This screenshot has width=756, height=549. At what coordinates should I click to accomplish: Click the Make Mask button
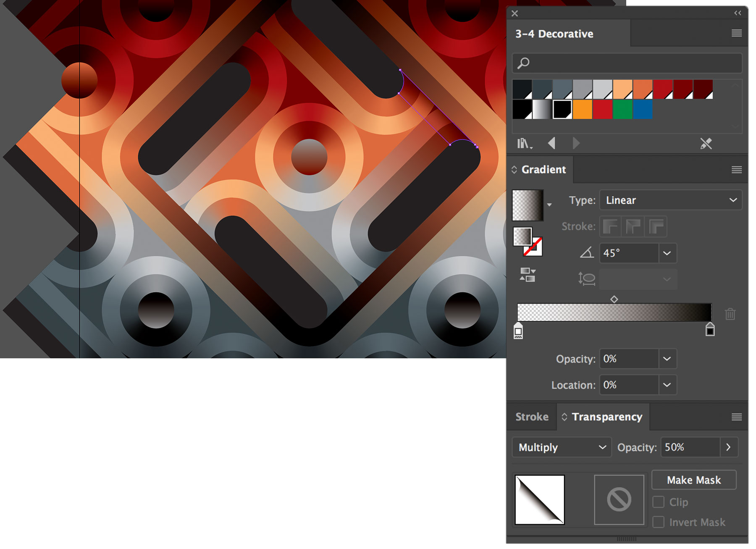[693, 480]
